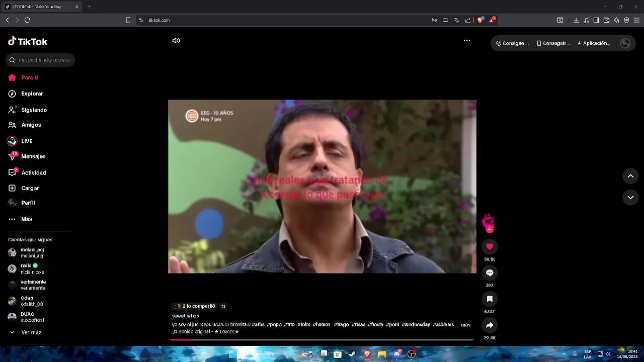
Task: Open Mensajes inbox
Action: pyautogui.click(x=27, y=156)
